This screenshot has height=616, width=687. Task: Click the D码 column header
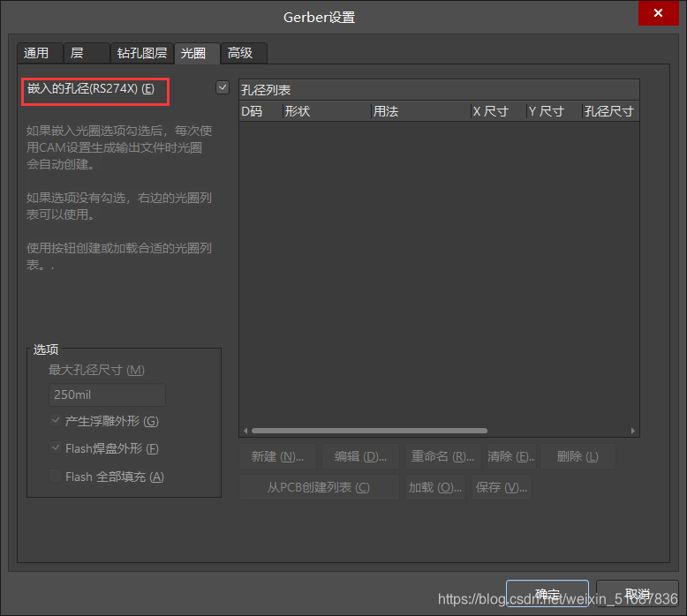click(260, 111)
